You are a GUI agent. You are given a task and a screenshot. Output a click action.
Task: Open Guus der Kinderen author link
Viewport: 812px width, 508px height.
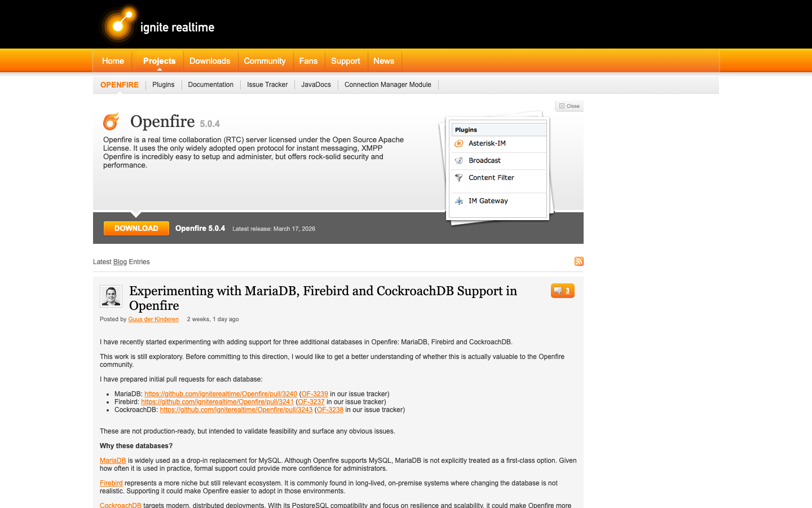click(153, 319)
